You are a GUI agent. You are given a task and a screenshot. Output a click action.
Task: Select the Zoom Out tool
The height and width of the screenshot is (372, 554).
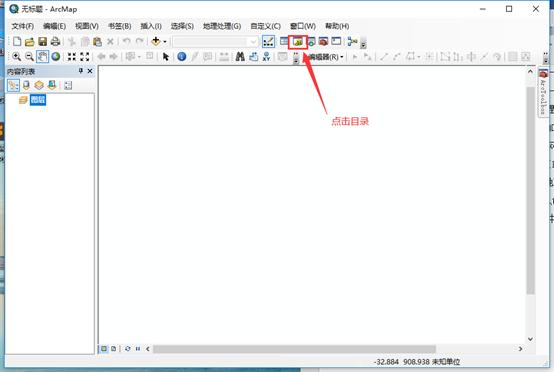[29, 57]
